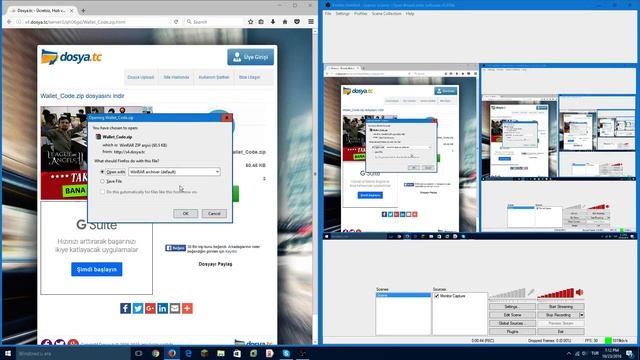
Task: Click the Facebook Beğen like button
Action: [x=176, y=248]
